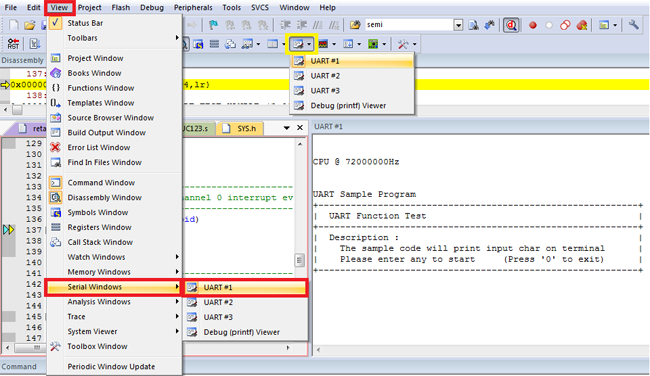The image size is (650, 376).
Task: Click line number 140 in editor gutter
Action: click(34, 262)
